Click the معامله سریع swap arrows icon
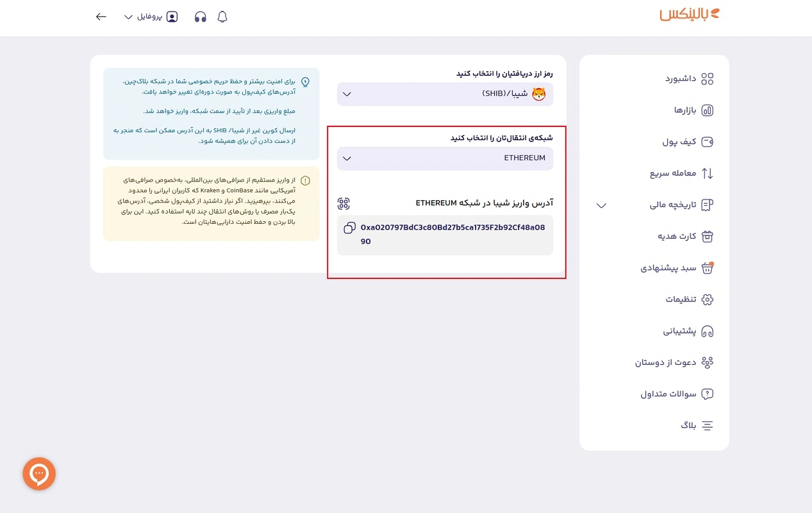 coord(707,173)
